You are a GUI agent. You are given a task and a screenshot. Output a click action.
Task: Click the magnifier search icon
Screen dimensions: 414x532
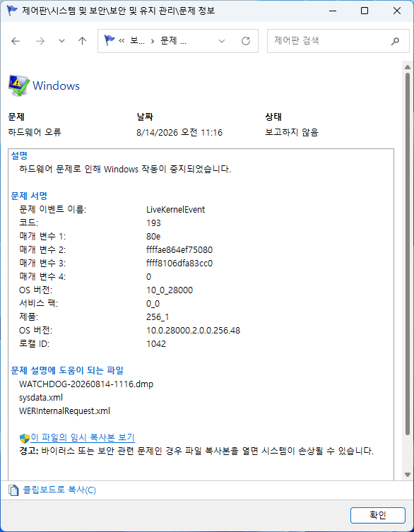395,42
